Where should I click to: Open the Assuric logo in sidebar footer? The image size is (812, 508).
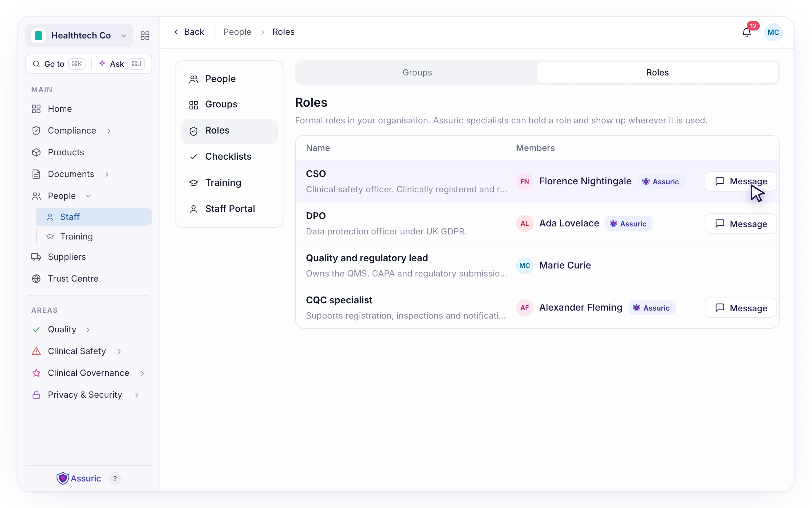(79, 478)
